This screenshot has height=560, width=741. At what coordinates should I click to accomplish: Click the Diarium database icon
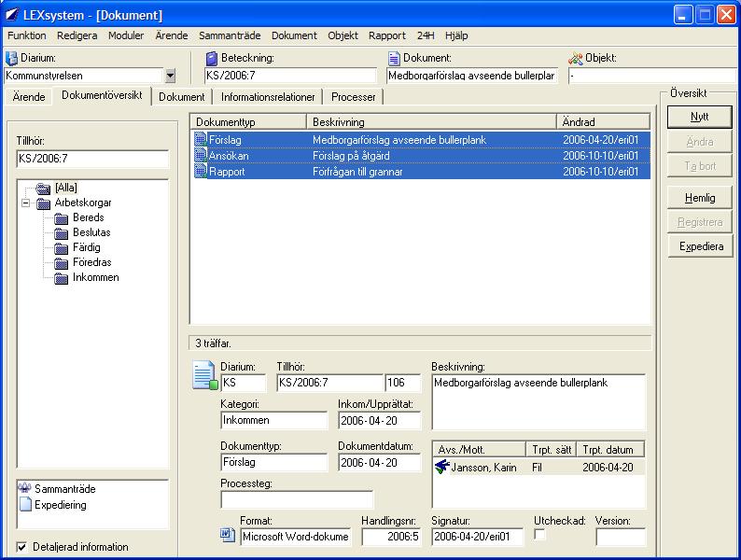click(x=11, y=58)
